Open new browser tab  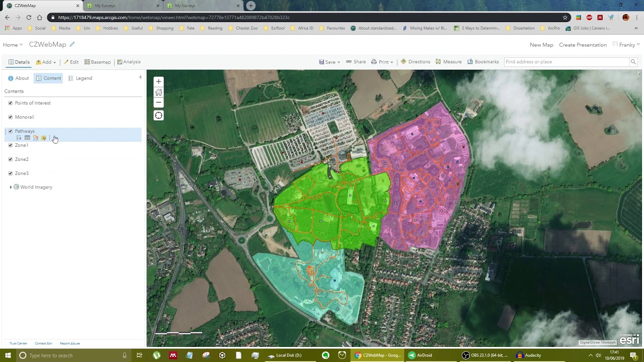pos(251,6)
